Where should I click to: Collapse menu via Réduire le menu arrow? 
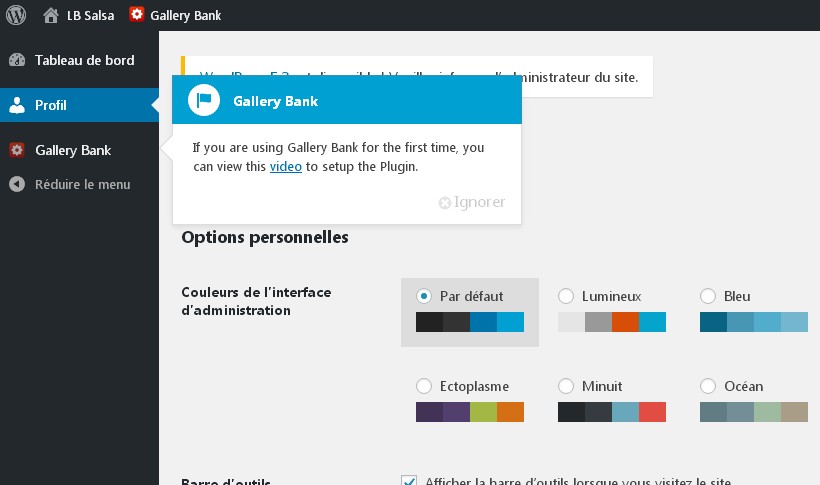17,184
